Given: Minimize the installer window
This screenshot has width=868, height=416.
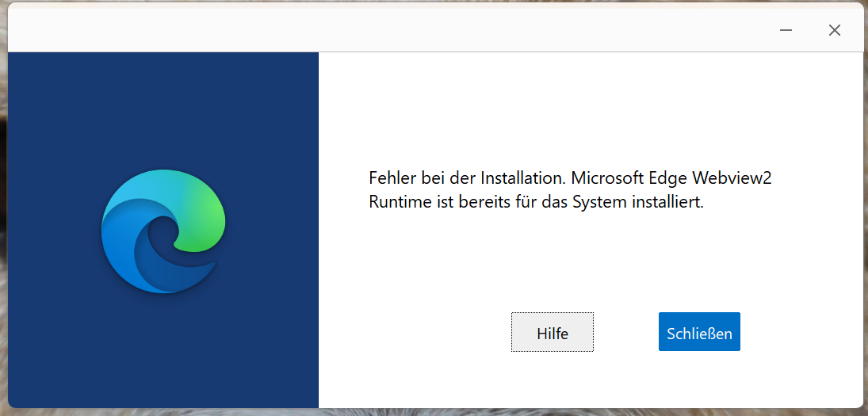Looking at the screenshot, I should 786,30.
